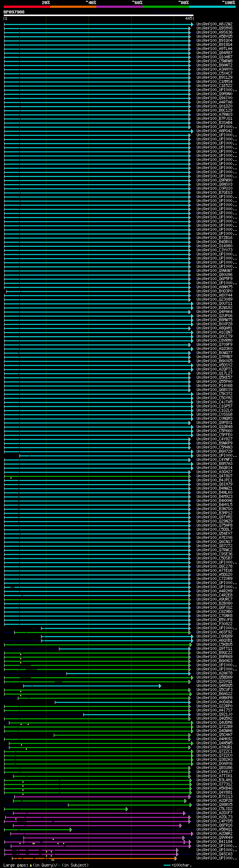This screenshot has width=239, height=868.
Task: Click the short cyan bar for UniRef100_Q4RDQ5
Action: tap(92, 686)
